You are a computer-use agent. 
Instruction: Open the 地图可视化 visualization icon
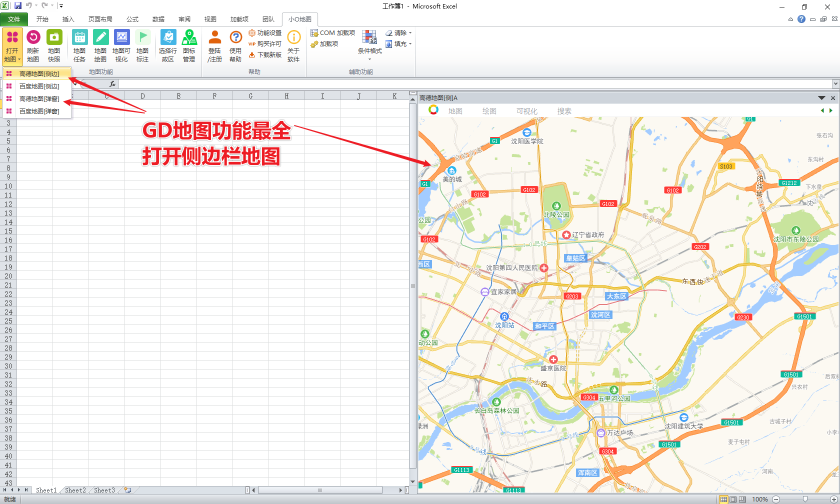[x=121, y=46]
